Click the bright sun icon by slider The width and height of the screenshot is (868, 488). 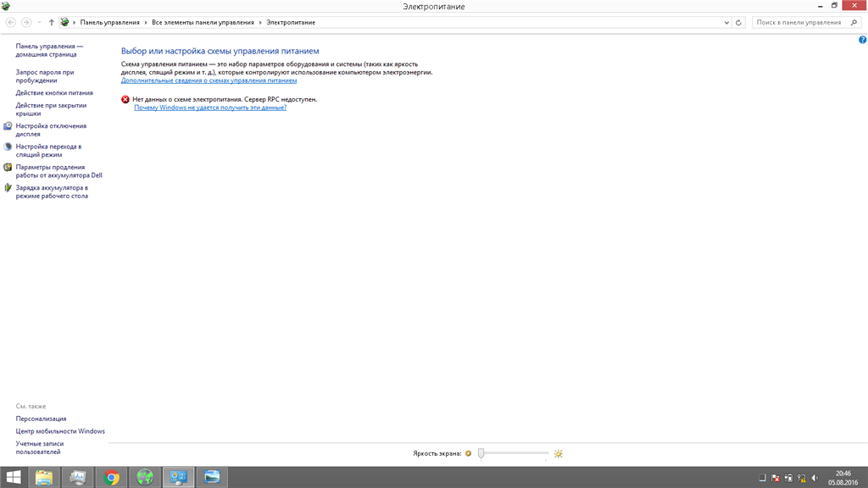point(558,454)
